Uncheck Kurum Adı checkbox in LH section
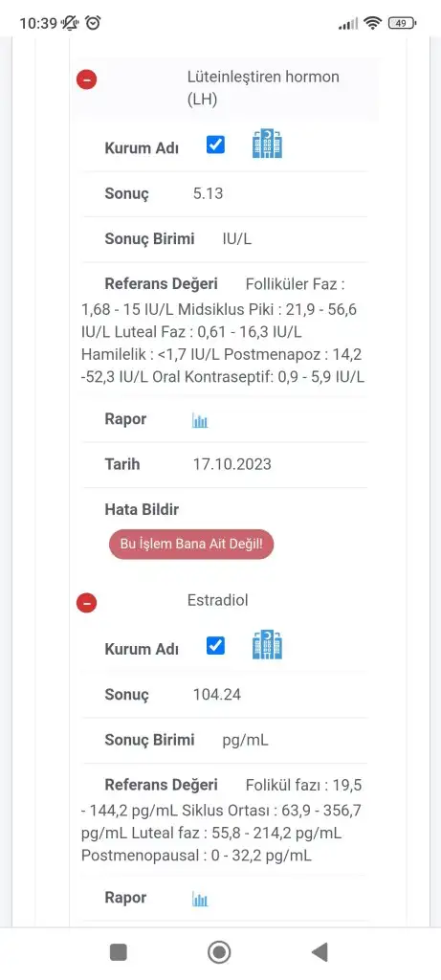Image resolution: width=441 pixels, height=980 pixels. [215, 145]
